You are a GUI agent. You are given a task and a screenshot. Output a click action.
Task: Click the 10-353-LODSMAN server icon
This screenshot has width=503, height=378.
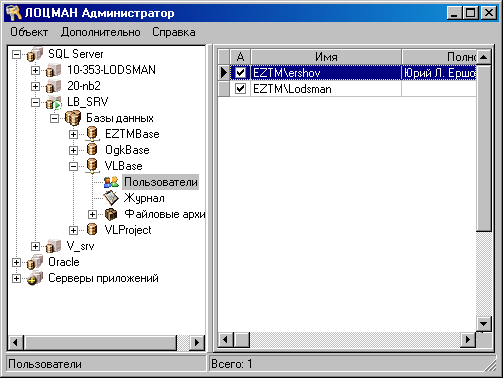[53, 70]
